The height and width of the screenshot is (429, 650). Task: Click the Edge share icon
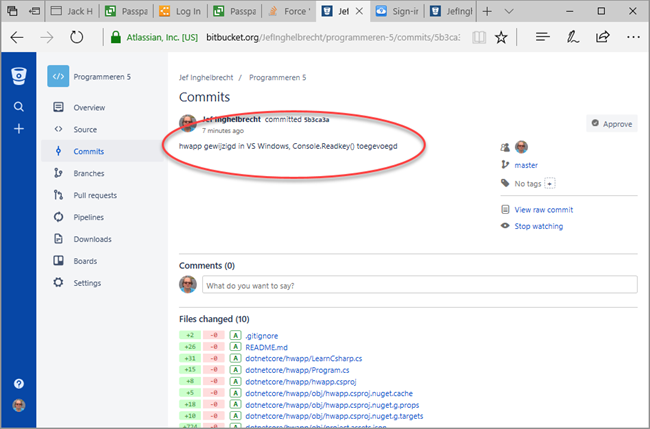pos(603,37)
